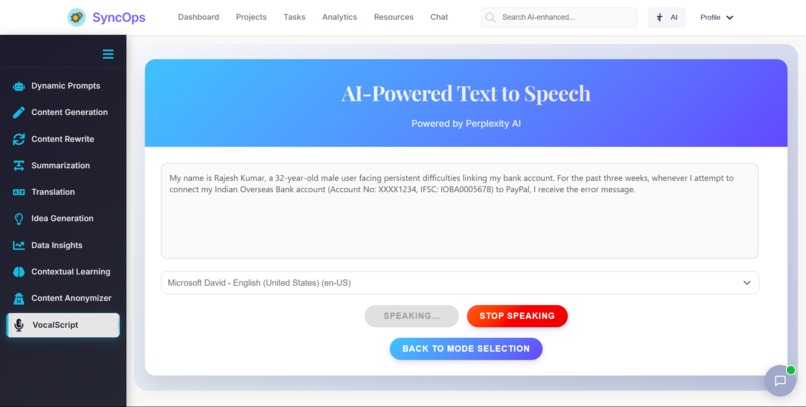Screen dimensions: 806x407
Task: Click into the speech text area
Action: point(460,211)
